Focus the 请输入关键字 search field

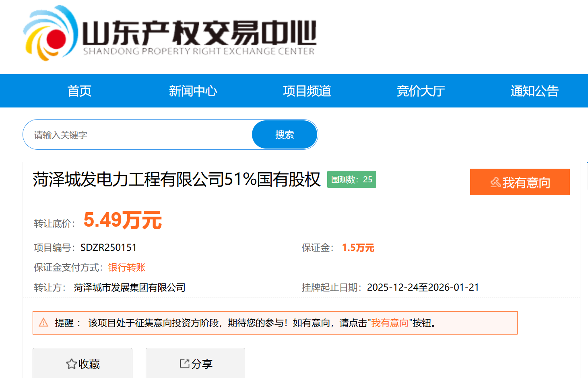pyautogui.click(x=137, y=135)
